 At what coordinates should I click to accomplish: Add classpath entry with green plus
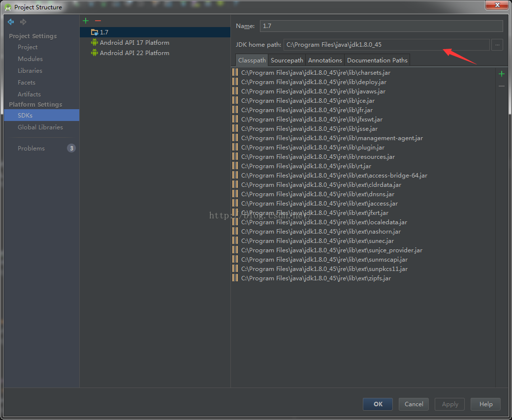pyautogui.click(x=502, y=74)
